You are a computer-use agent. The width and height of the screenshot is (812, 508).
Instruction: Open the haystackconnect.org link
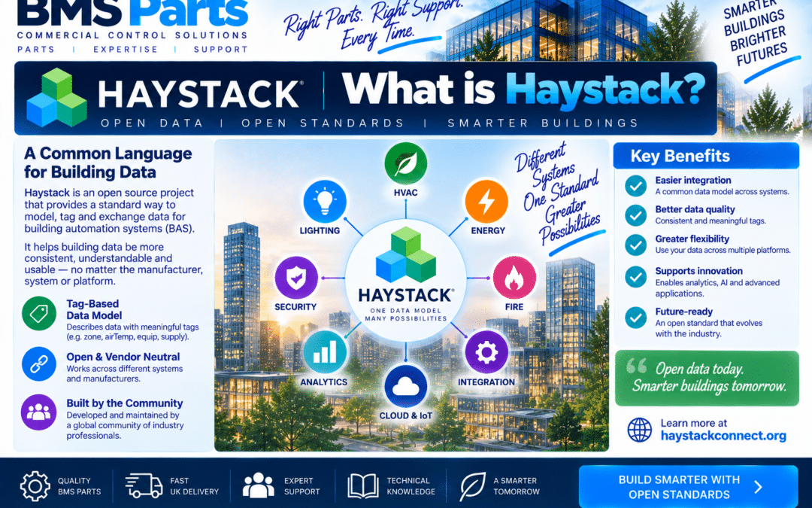723,436
